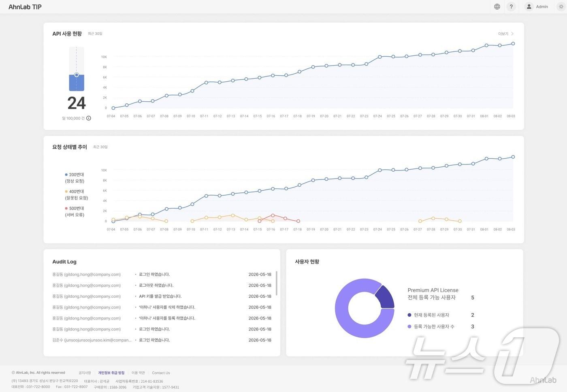
Task: Click the info icon beside daily limit
Action: point(89,118)
